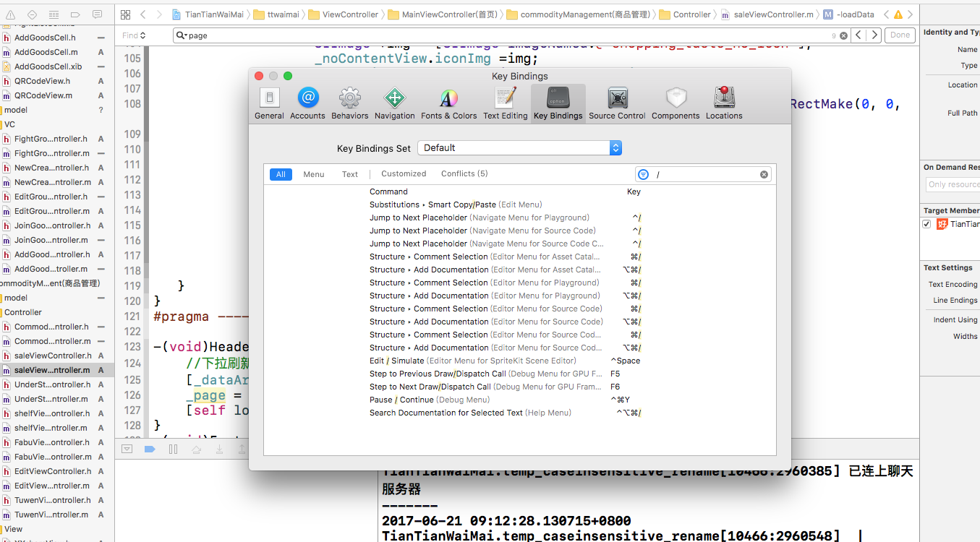Open the Locations preferences pane
Viewport: 980px width, 542px height.
724,103
